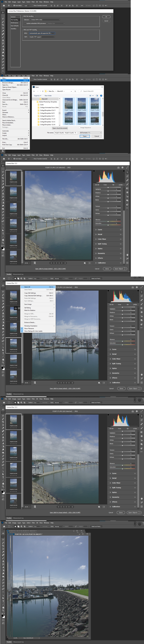Select Hand tool in 6/6 Selected Camera Raw panel
Viewport: 144px width, 644px height.
pos(142,498)
